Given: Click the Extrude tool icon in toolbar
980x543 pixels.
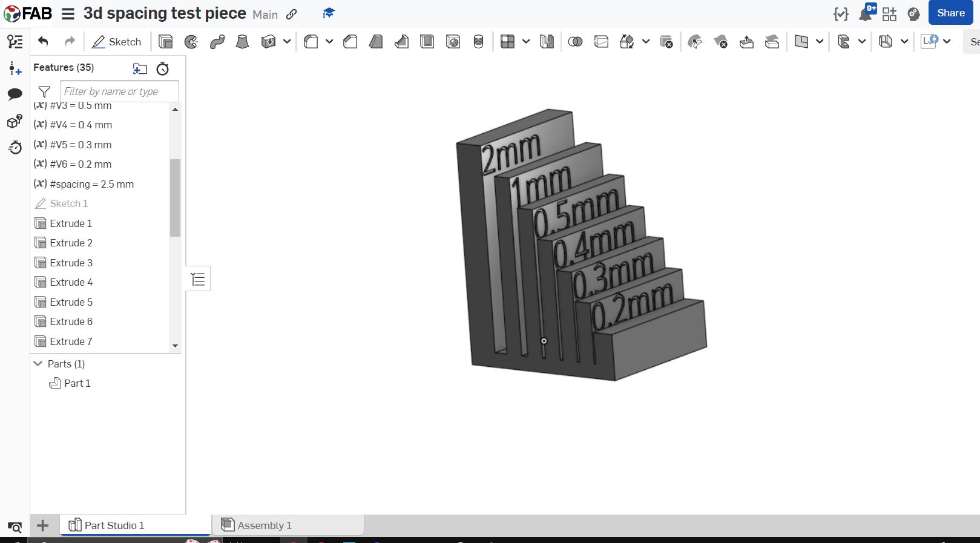Looking at the screenshot, I should pos(165,42).
